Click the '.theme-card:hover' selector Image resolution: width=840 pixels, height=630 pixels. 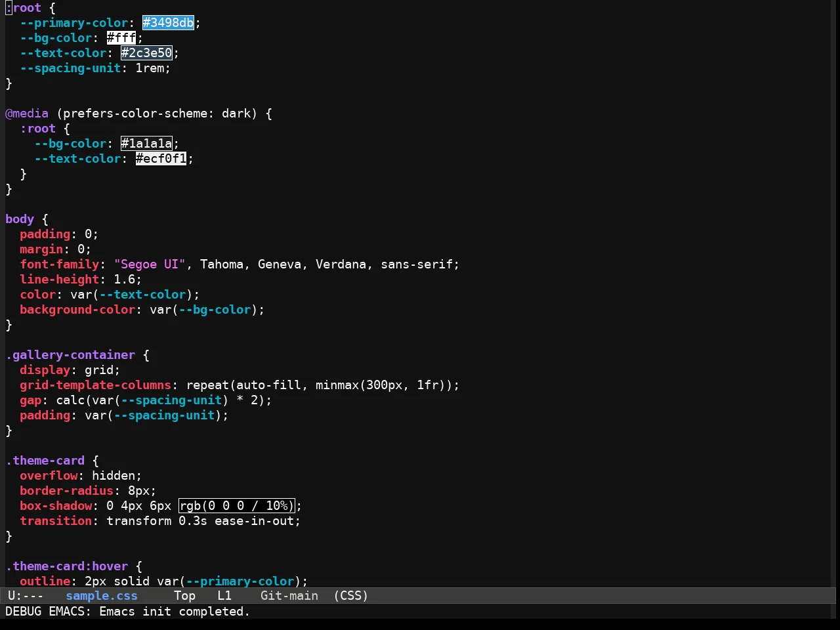(x=67, y=566)
